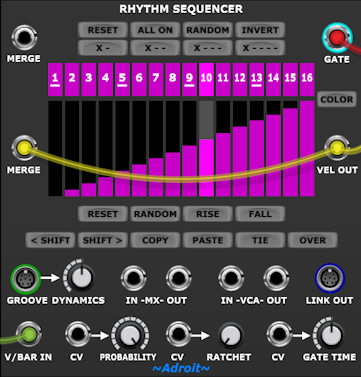Toggle step 1 in the sequencer
This screenshot has height=377, width=361.
pyautogui.click(x=55, y=79)
